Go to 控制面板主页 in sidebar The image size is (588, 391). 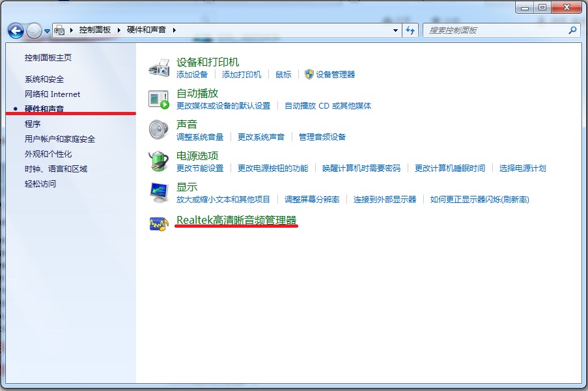coord(48,58)
